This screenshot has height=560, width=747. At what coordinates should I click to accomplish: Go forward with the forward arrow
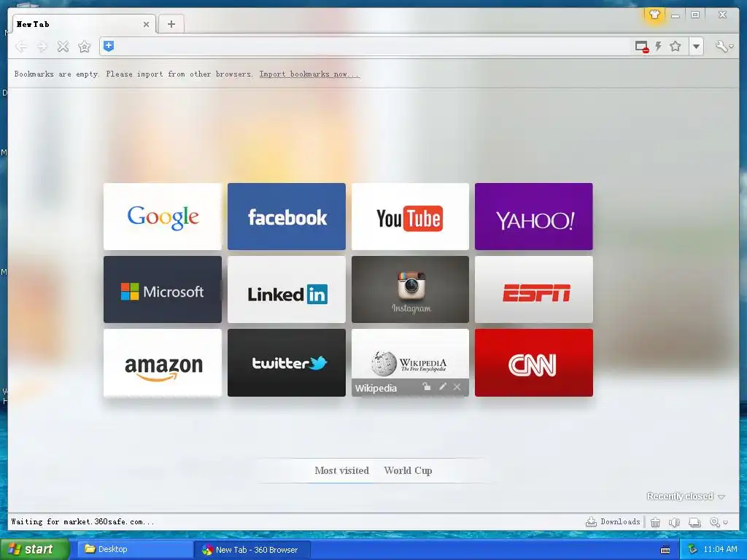42,47
